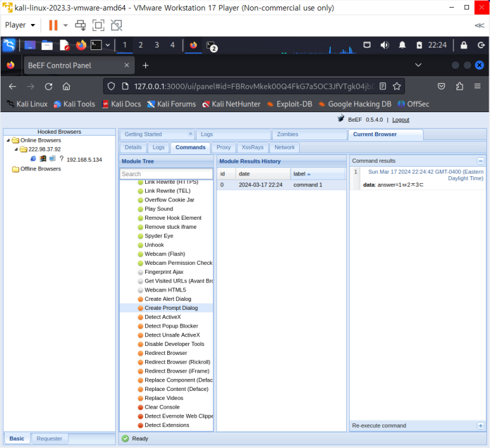
Task: Switch to workspace 3
Action: tap(157, 45)
